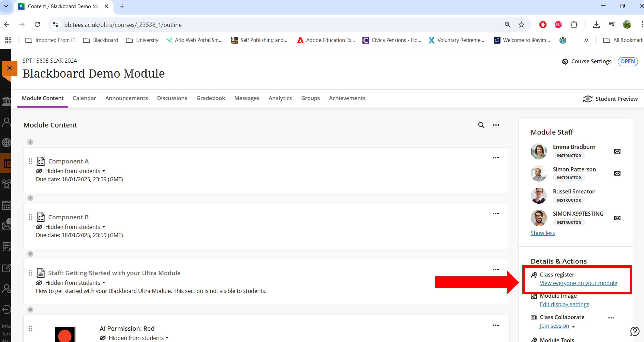Switch to the Announcements tab
Viewport: 644px width, 342px height.
coord(126,98)
